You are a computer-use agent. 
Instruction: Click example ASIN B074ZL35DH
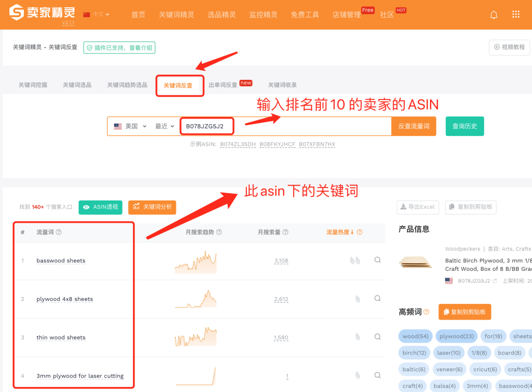click(238, 144)
